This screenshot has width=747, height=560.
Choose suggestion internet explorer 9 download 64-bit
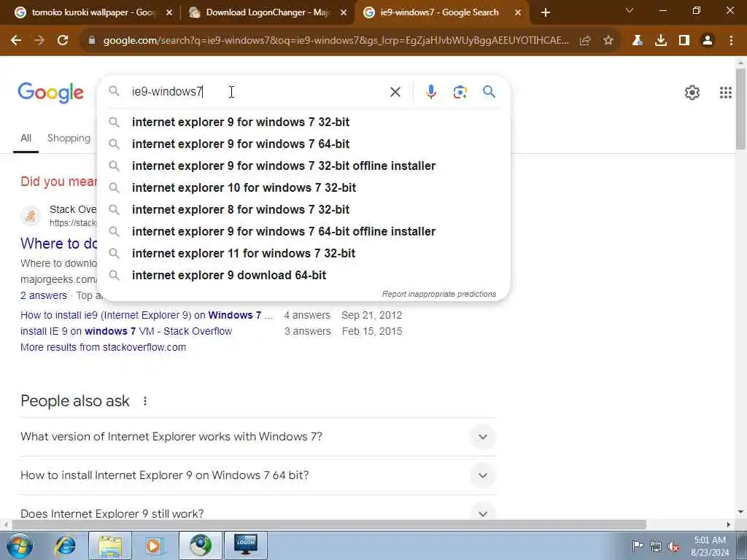[304, 275]
